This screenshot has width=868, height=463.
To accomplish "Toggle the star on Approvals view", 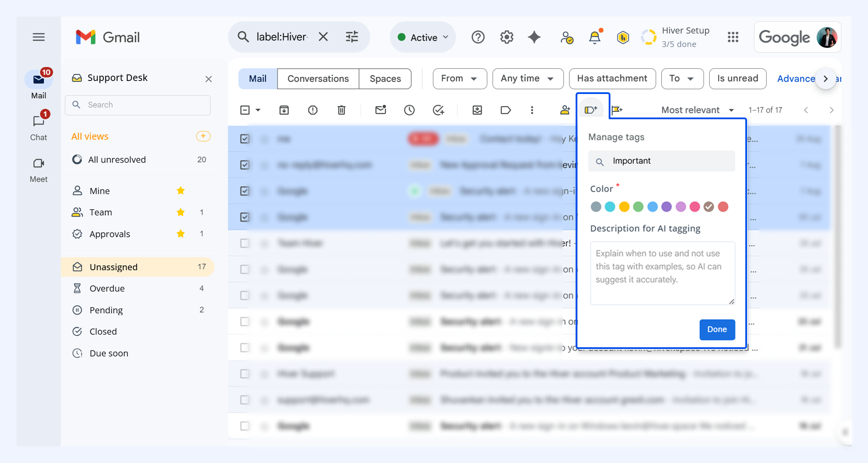I will 181,234.
